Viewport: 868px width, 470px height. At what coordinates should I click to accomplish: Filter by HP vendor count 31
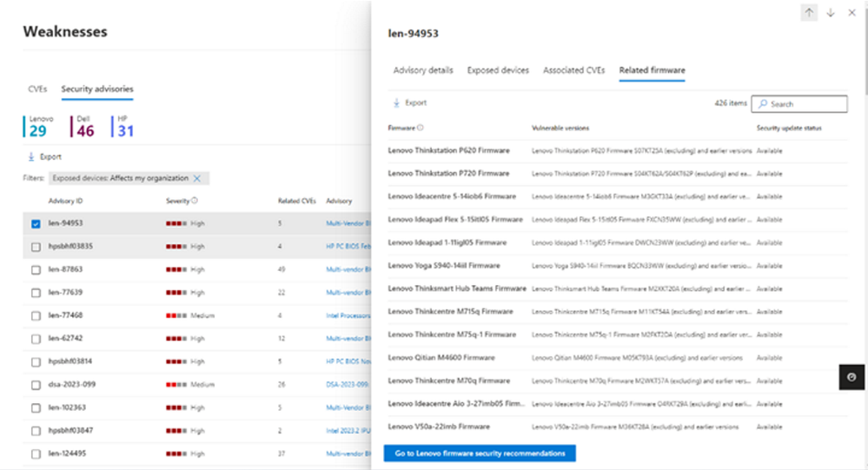coord(123,126)
